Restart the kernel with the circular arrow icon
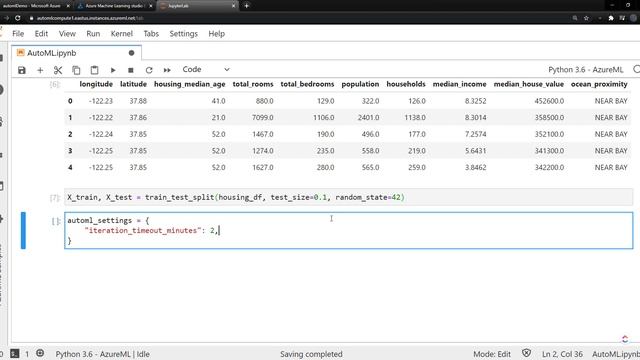The height and width of the screenshot is (360, 640). pyautogui.click(x=149, y=70)
